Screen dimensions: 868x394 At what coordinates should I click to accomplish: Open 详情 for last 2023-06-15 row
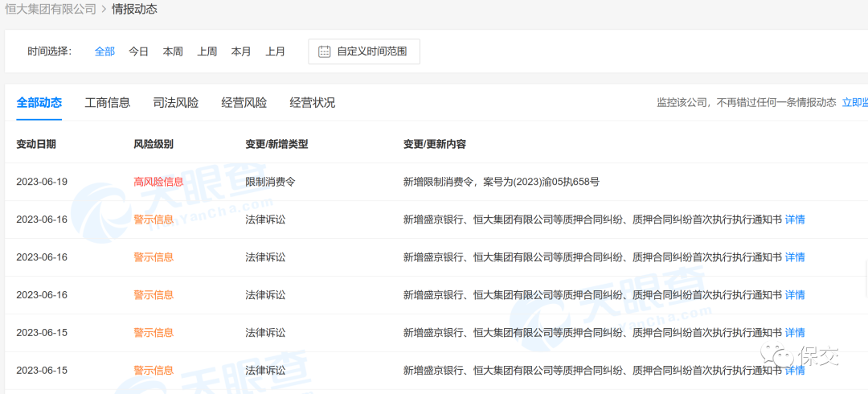click(x=795, y=370)
